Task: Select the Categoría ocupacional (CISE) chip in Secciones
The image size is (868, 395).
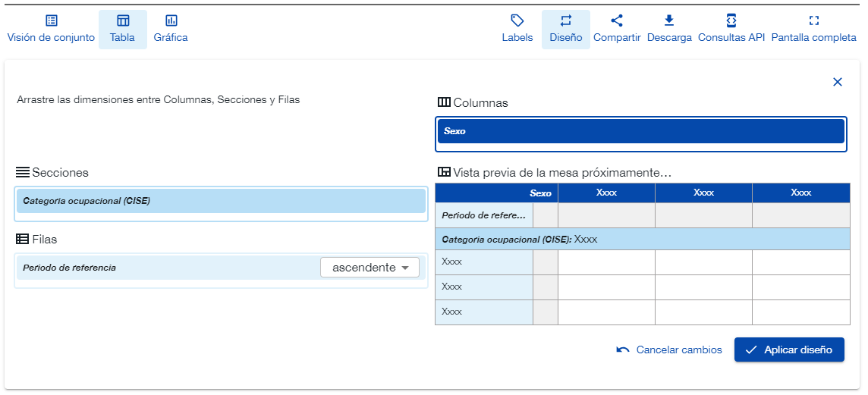Action: [221, 201]
